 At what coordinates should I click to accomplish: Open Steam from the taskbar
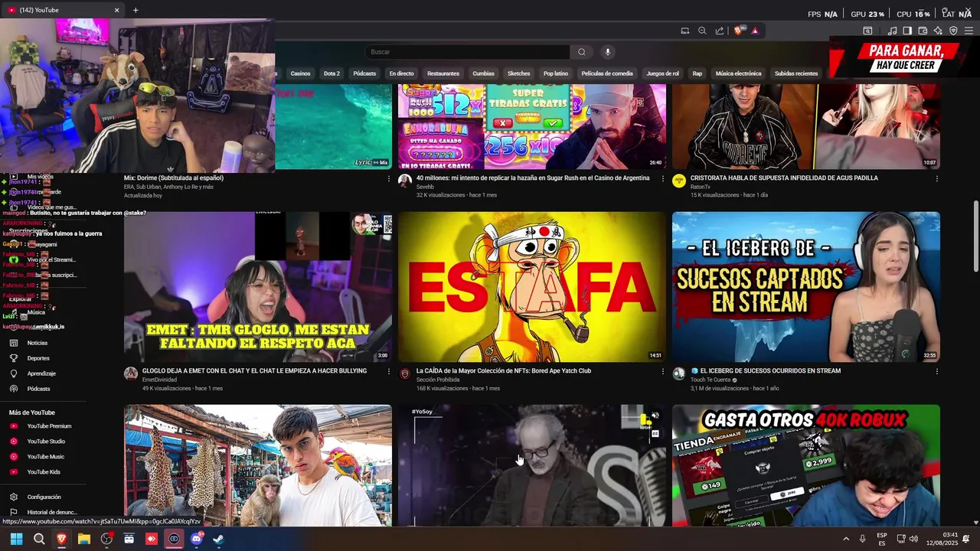[219, 539]
